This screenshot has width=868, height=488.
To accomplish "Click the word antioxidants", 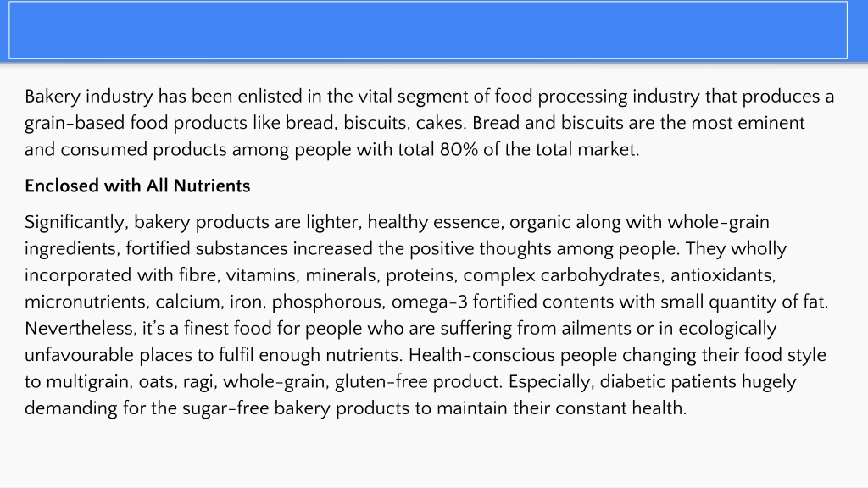I will coord(723,275).
